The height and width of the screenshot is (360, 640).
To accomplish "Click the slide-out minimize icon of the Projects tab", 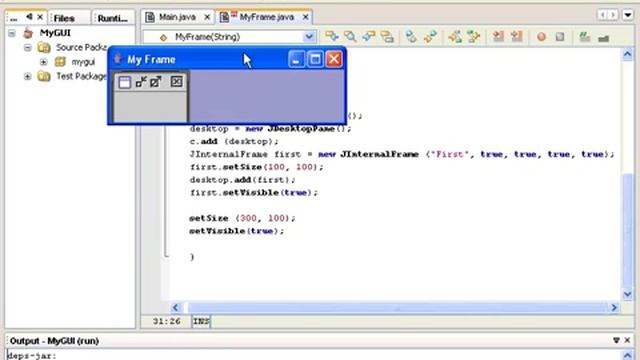I will coord(29,17).
